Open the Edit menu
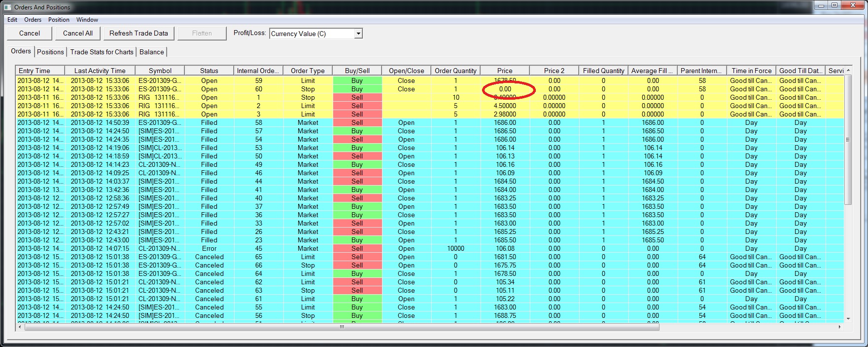Image resolution: width=868 pixels, height=347 pixels. click(x=12, y=20)
